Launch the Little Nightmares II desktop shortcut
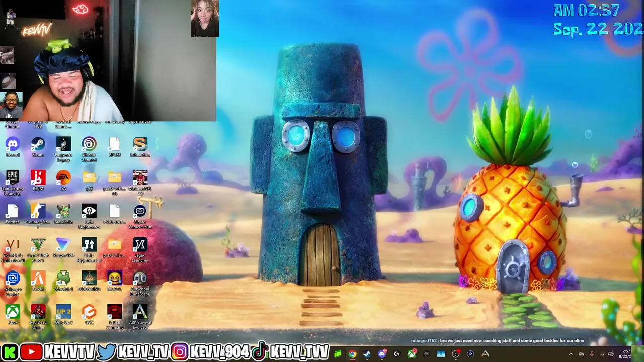Screen dimensions: 644x362 coord(89,250)
